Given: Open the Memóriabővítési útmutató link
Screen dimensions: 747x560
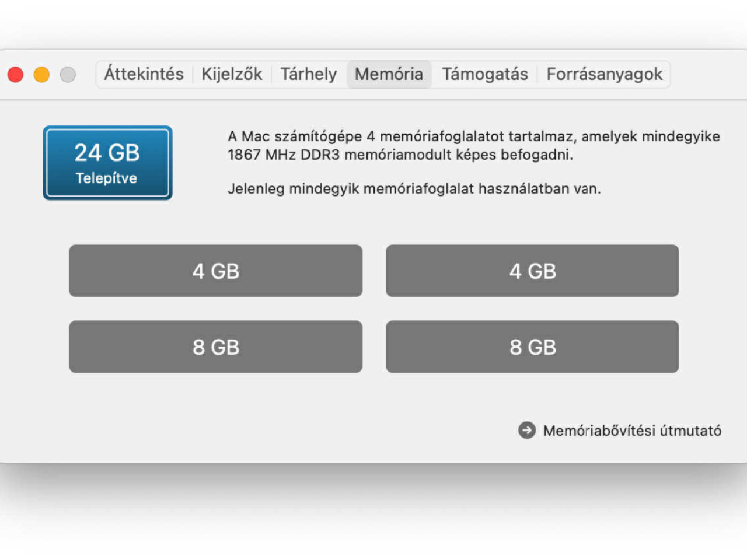Looking at the screenshot, I should tap(632, 430).
